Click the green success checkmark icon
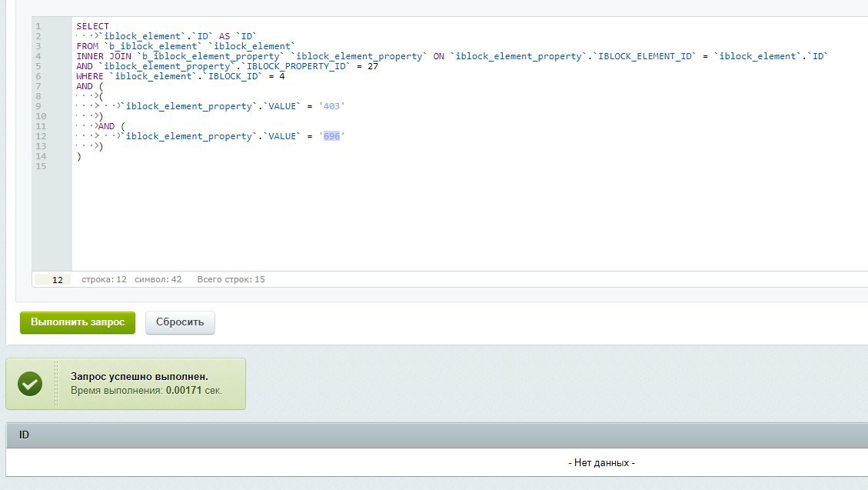 (x=30, y=384)
